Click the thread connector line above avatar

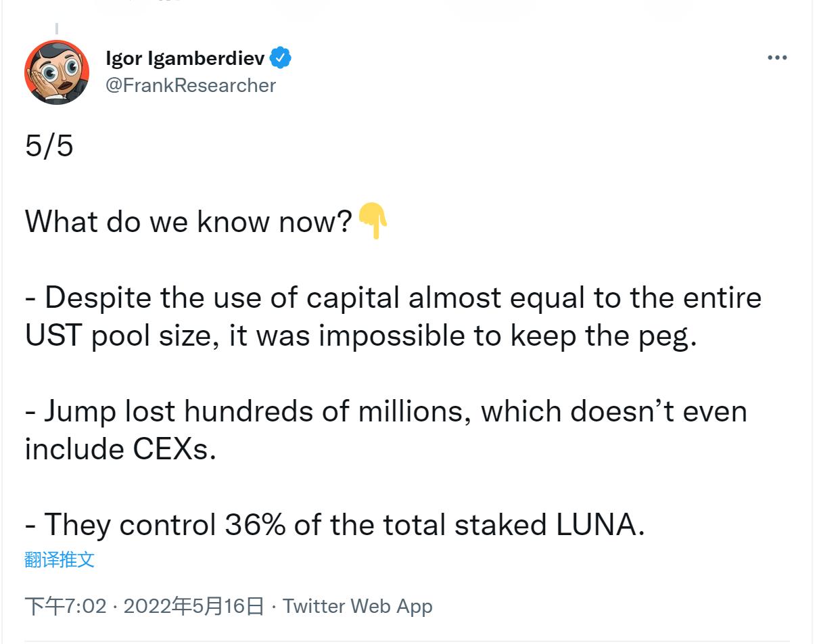[57, 29]
